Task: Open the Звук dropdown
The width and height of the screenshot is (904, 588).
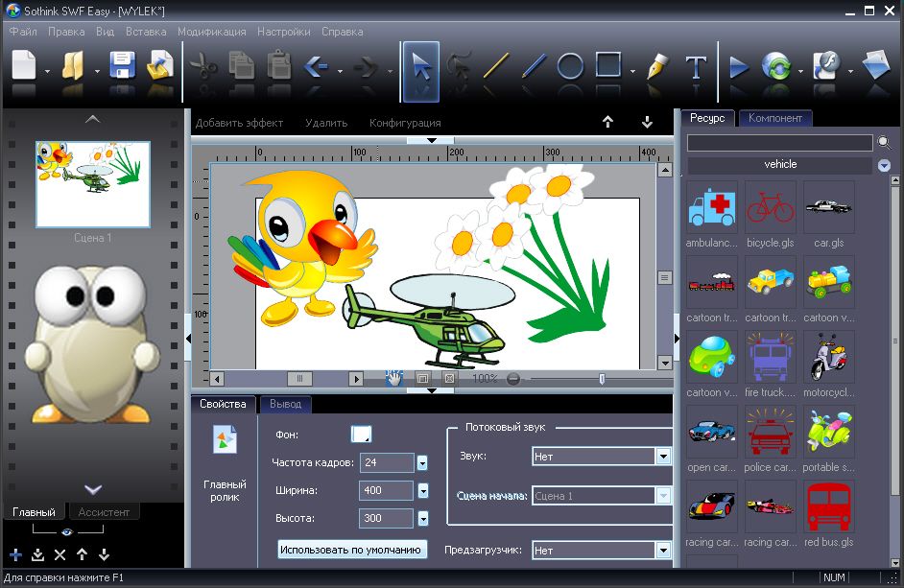Action: [x=662, y=457]
